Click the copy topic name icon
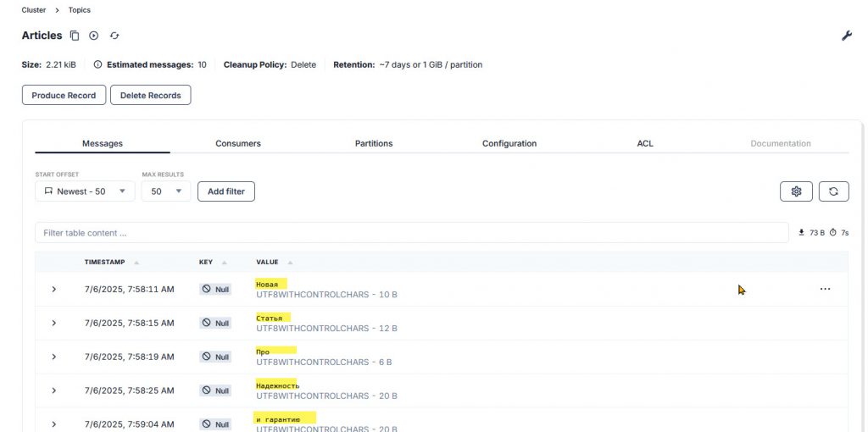Image resolution: width=868 pixels, height=432 pixels. click(75, 36)
